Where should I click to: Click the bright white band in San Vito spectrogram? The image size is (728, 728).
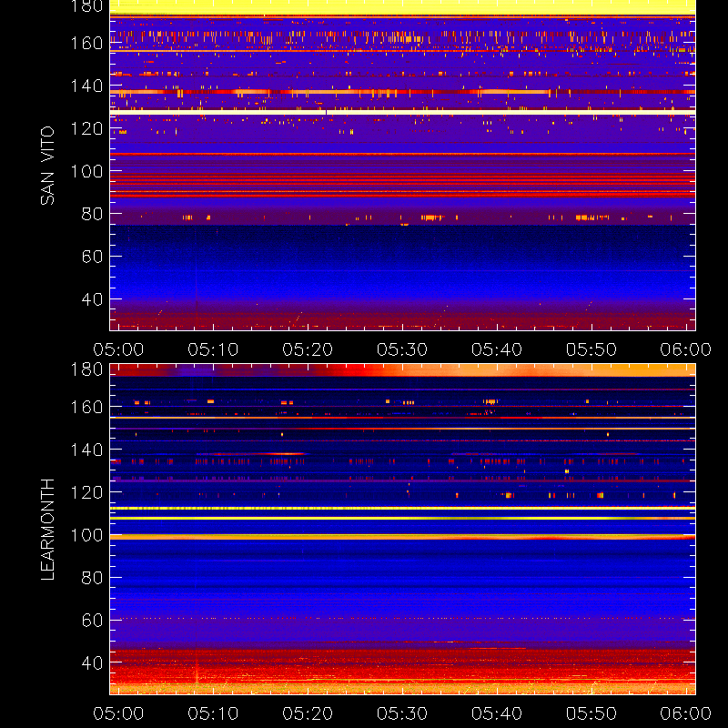click(402, 112)
